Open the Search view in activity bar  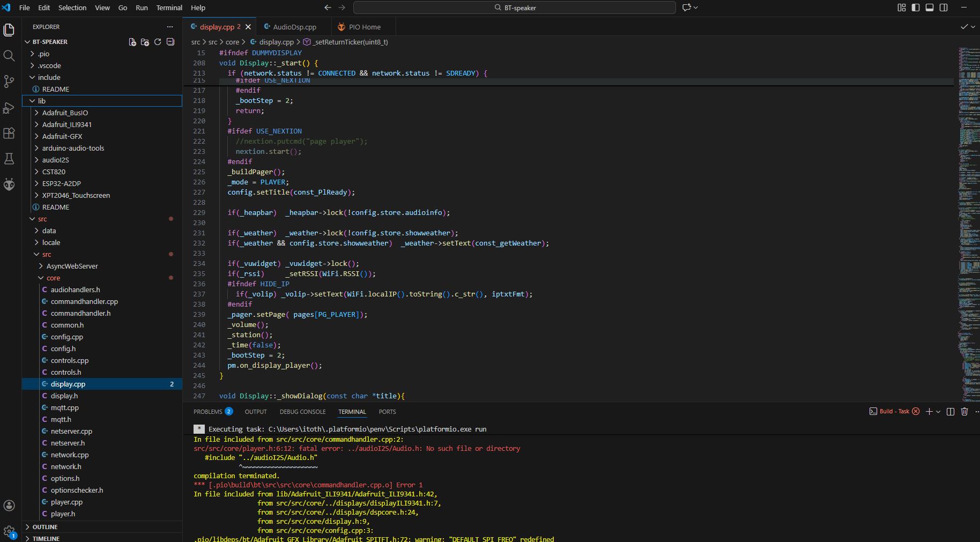(9, 56)
